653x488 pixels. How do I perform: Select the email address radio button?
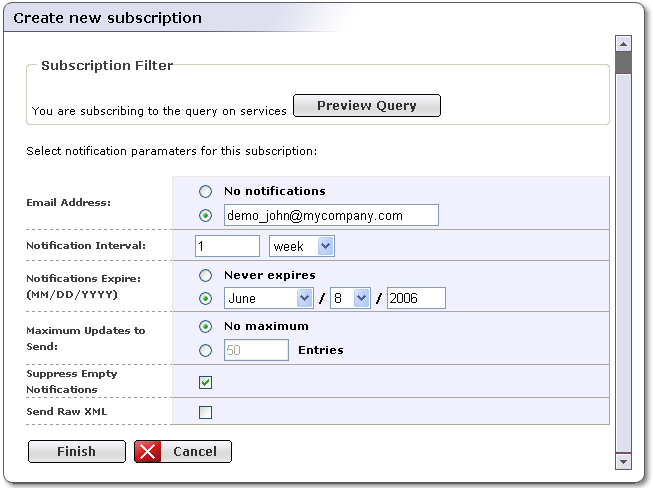click(205, 215)
